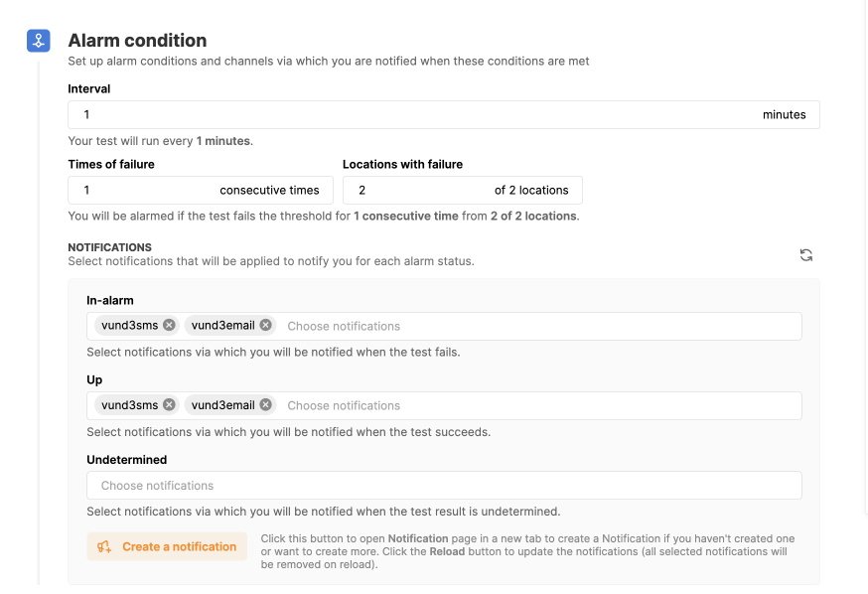This screenshot has width=868, height=594.
Task: Click the NOTIFICATIONS section label
Action: pyautogui.click(x=109, y=247)
